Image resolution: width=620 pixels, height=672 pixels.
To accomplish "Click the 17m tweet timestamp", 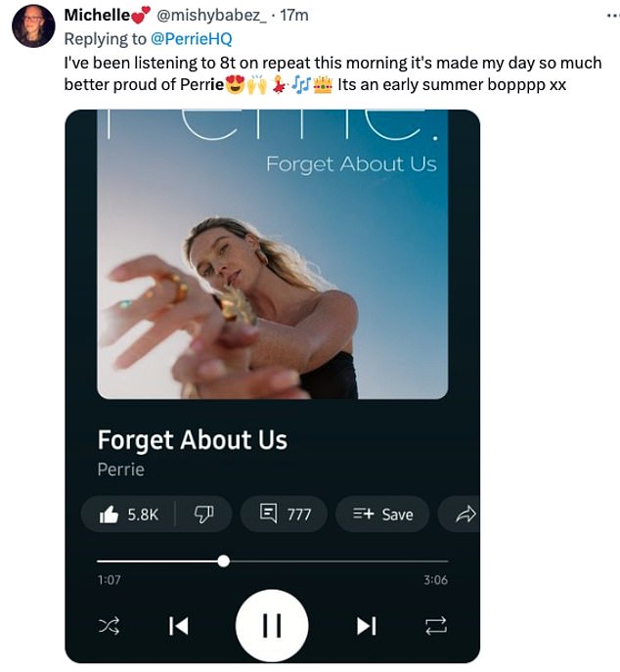I will [x=294, y=16].
